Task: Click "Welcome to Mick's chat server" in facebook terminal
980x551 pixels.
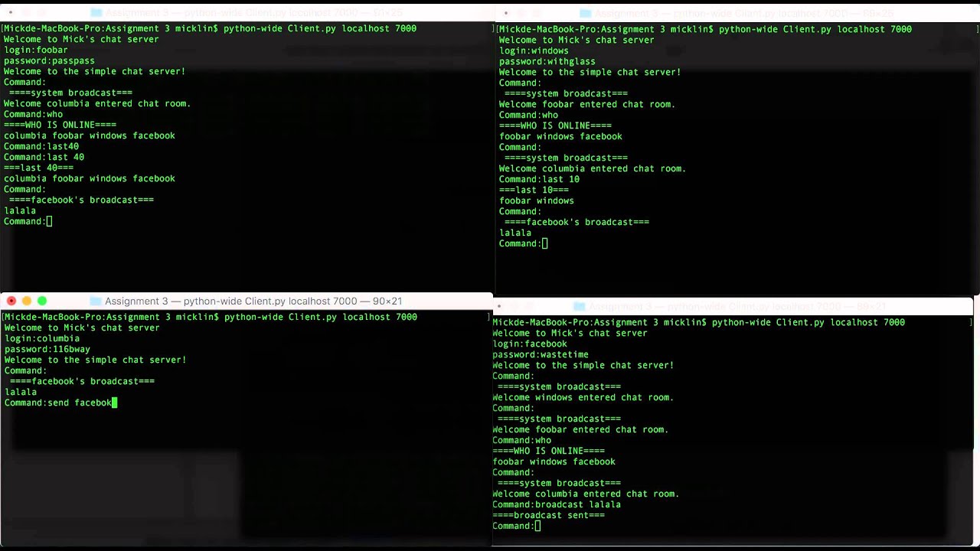Action: (x=570, y=333)
